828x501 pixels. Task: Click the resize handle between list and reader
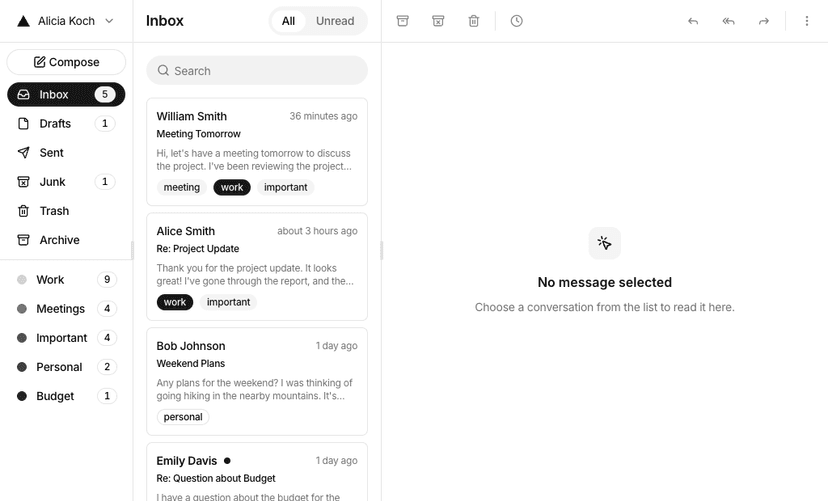point(381,250)
